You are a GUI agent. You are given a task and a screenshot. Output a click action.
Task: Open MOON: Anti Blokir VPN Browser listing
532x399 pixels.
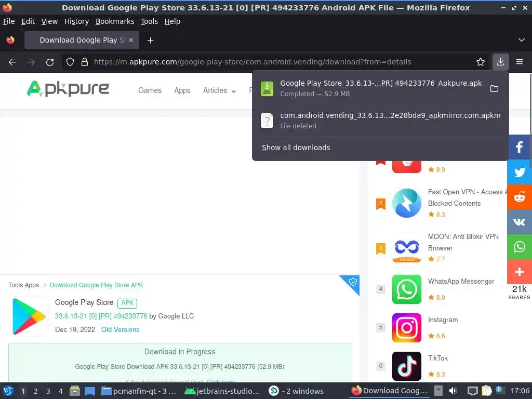pos(463,242)
